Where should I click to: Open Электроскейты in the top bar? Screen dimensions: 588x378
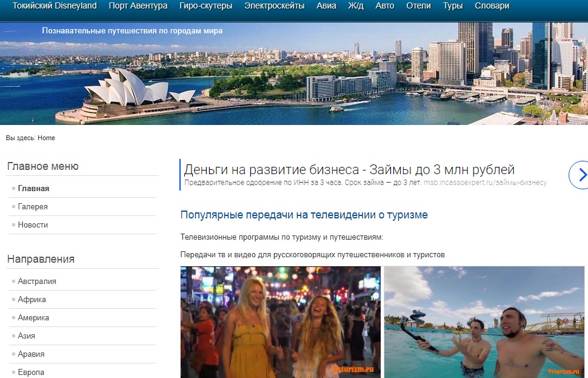pos(275,5)
